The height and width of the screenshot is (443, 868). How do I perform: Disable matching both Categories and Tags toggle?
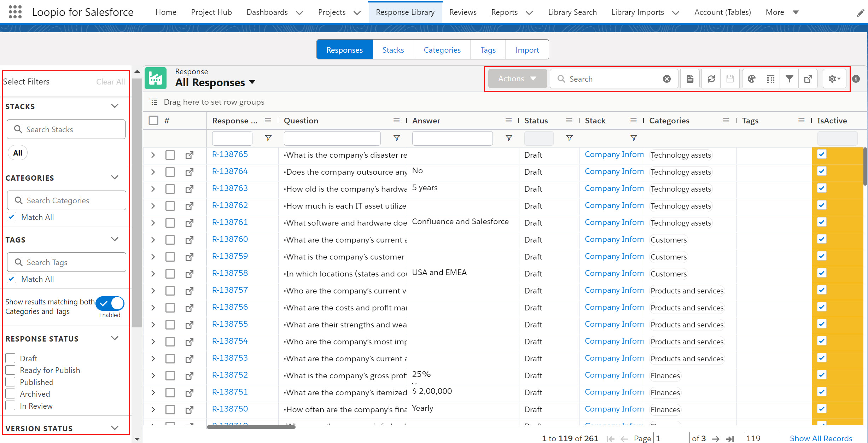(x=110, y=303)
